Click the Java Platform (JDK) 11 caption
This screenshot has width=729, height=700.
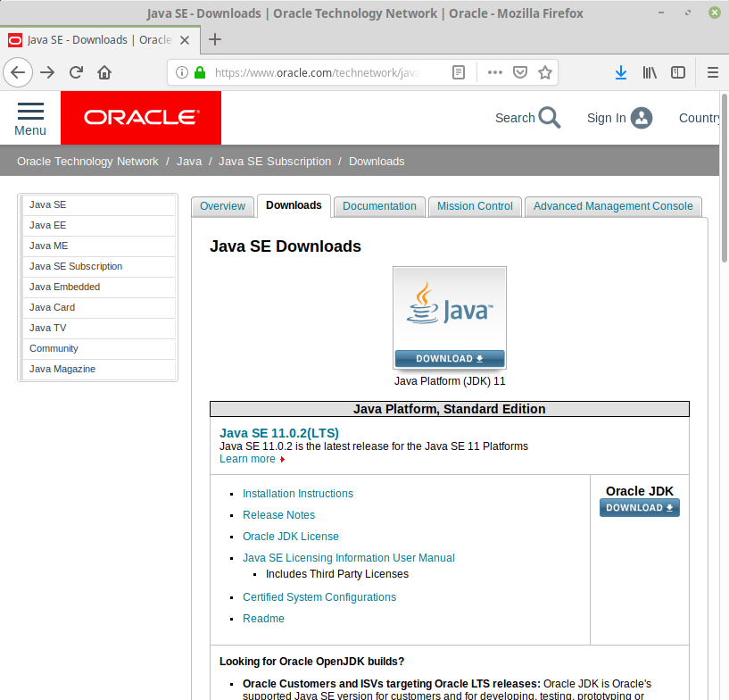pyautogui.click(x=450, y=381)
